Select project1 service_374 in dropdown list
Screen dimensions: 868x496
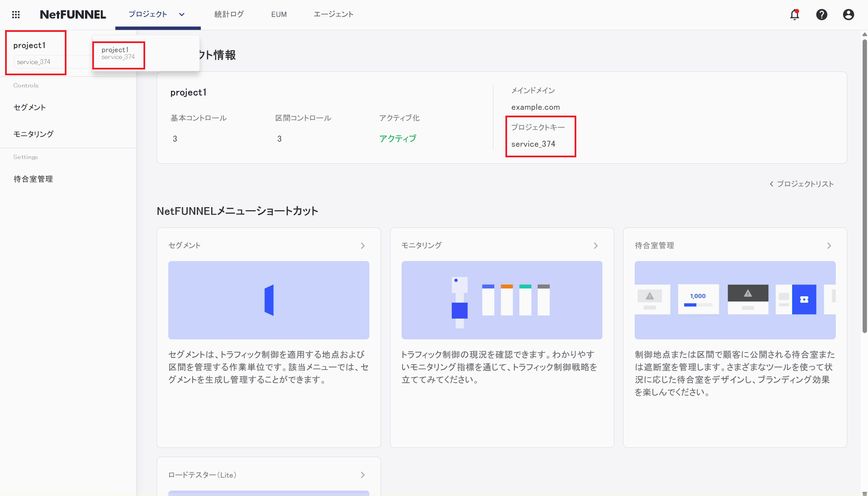[118, 53]
